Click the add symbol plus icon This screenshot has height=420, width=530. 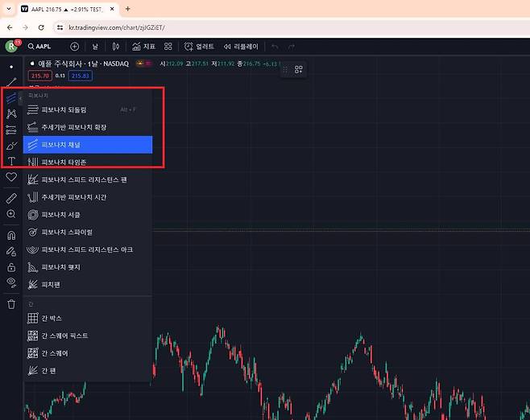(x=74, y=47)
